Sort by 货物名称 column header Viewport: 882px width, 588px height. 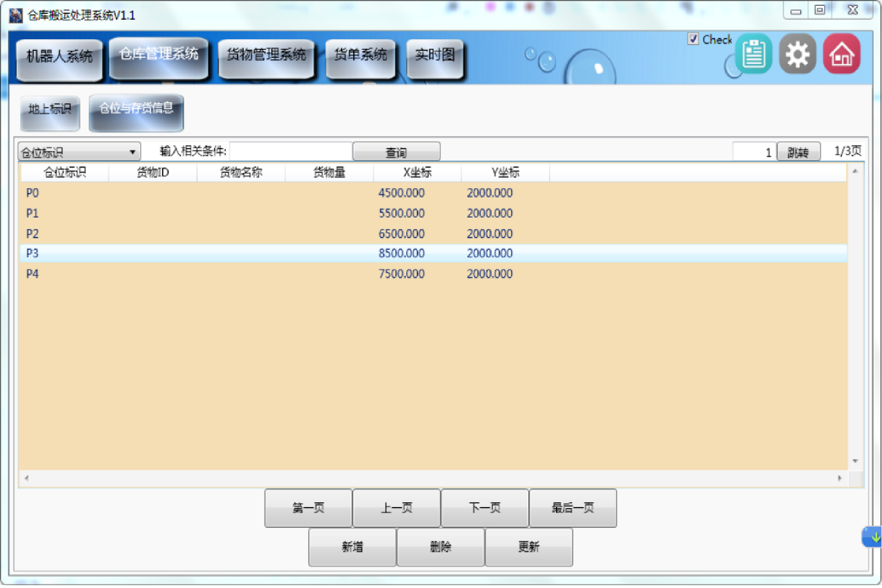(x=241, y=172)
